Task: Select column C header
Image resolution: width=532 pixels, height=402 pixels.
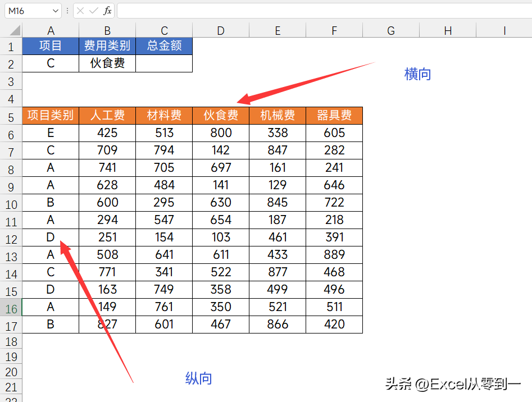Action: coord(164,30)
